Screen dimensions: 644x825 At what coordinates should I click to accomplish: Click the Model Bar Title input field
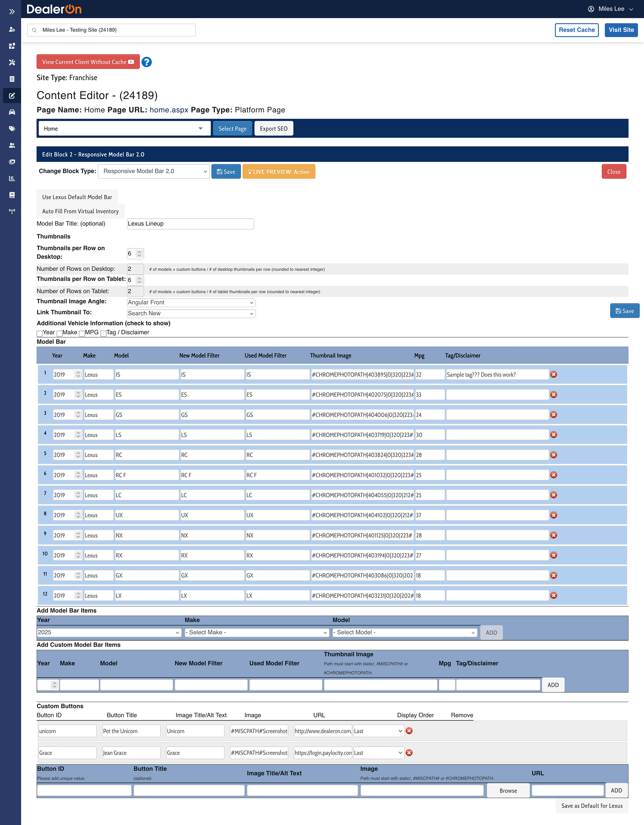190,224
